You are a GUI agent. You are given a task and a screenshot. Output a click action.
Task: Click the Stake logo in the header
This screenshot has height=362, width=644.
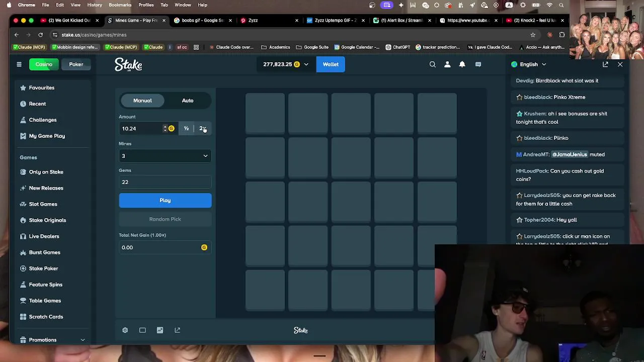128,64
